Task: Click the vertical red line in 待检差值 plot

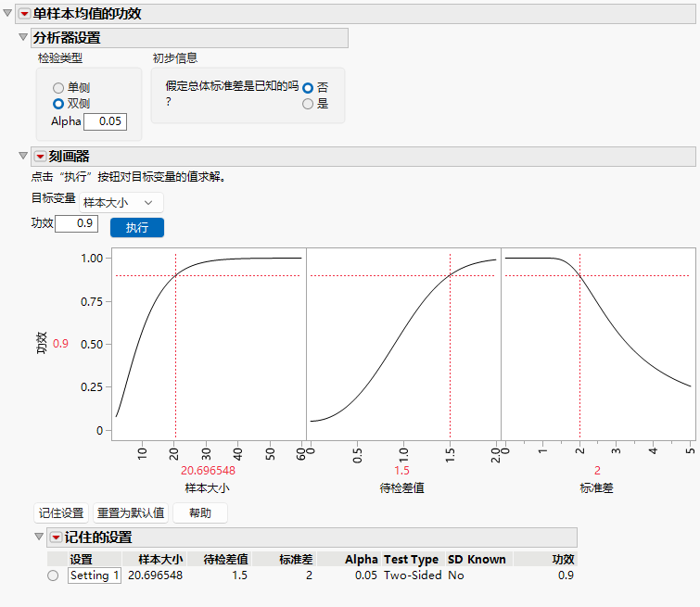Action: 450,346
